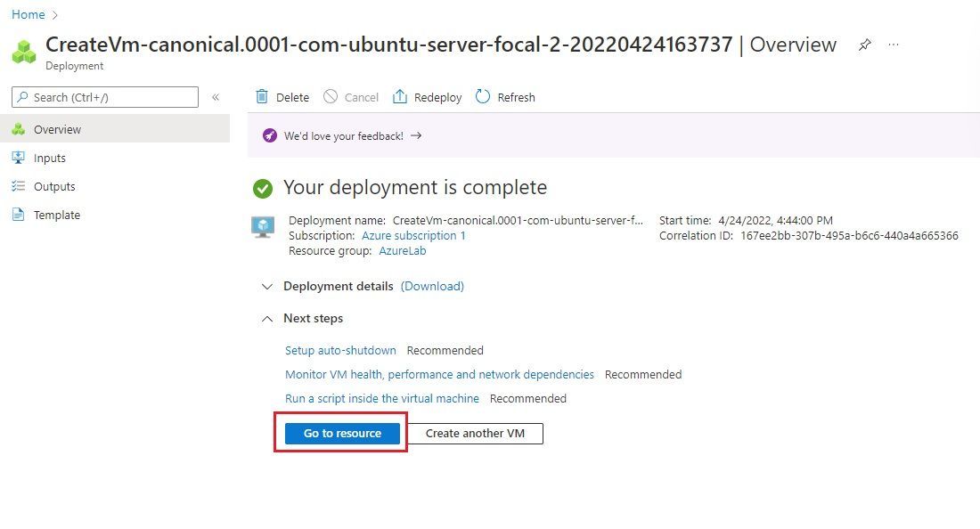The image size is (980, 529).
Task: Click the feedback arrow icon
Action: click(416, 135)
